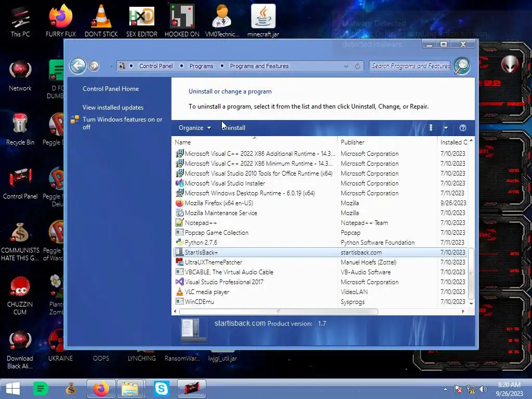The height and width of the screenshot is (399, 532).
Task: Select VBCABLE, The Virtual Audio Cable
Action: [x=320, y=272]
